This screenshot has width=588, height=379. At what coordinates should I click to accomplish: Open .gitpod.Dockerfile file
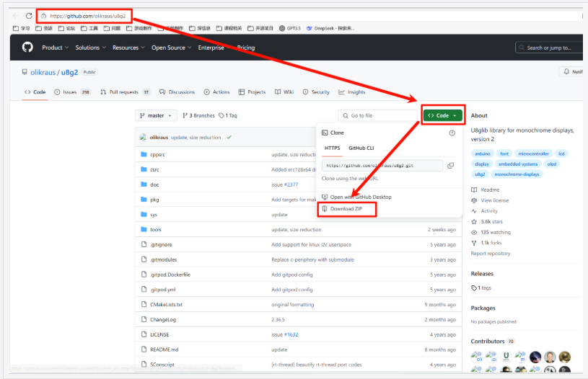pos(170,275)
